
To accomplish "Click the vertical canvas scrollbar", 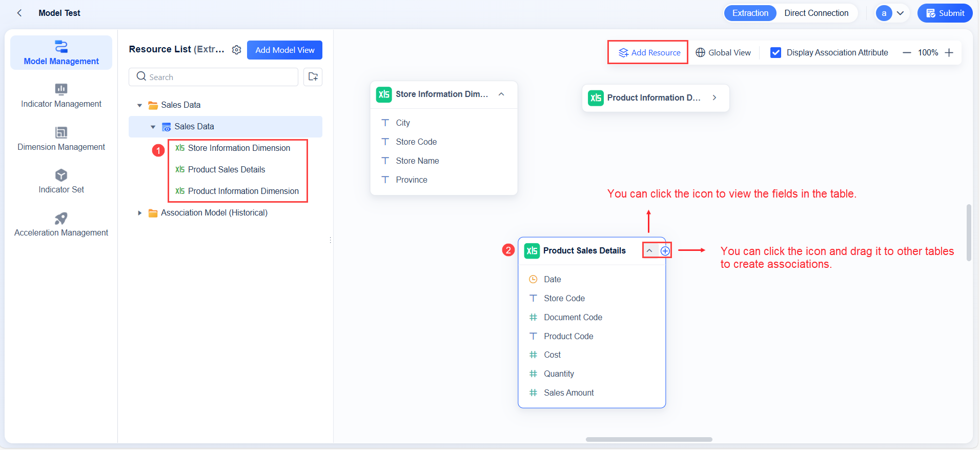I will click(969, 232).
